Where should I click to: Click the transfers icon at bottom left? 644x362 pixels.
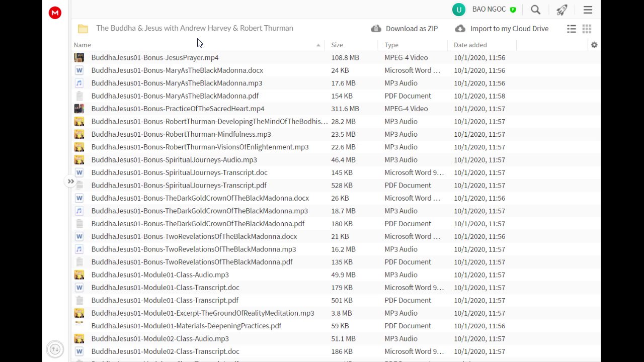pyautogui.click(x=55, y=349)
